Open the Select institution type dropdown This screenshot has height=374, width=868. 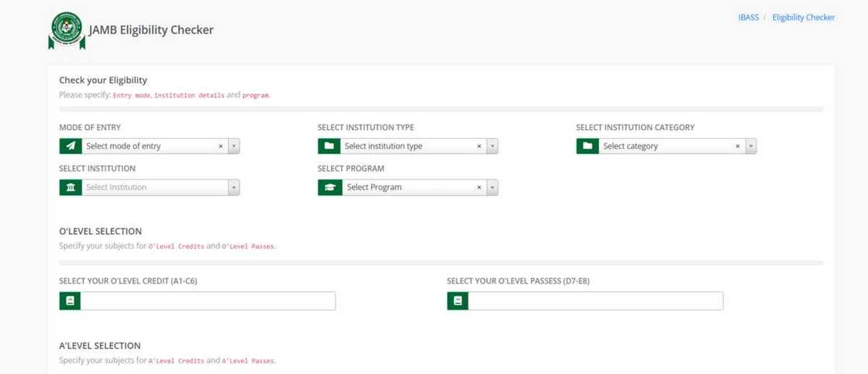[x=419, y=146]
